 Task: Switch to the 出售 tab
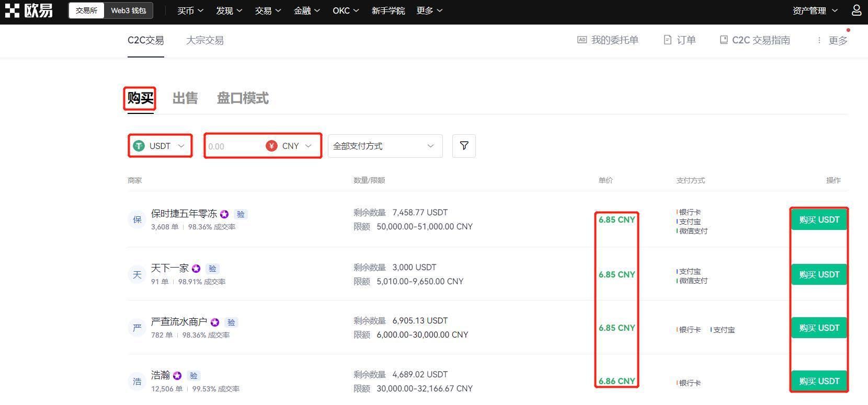click(x=185, y=98)
